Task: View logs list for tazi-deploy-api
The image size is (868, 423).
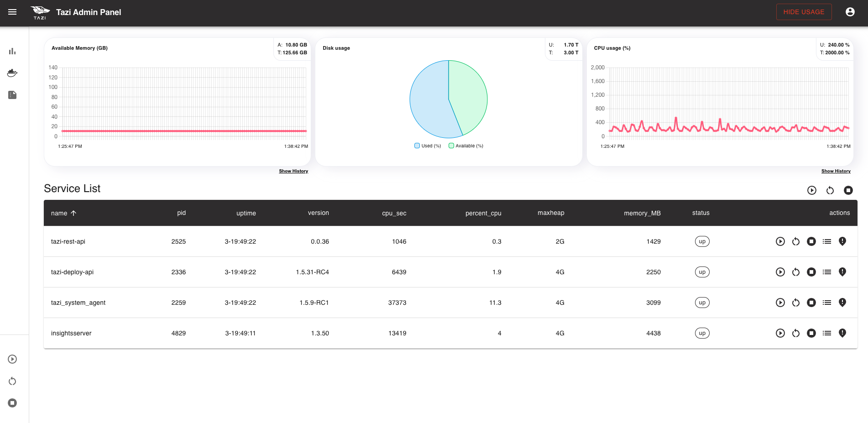Action: pyautogui.click(x=827, y=272)
